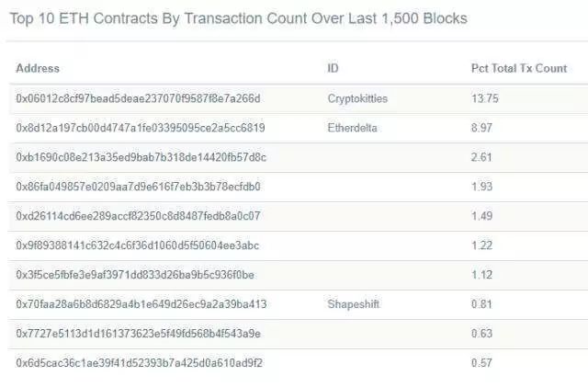Select address starting with 0x6d5cac36
The width and height of the screenshot is (588, 387).
click(139, 363)
